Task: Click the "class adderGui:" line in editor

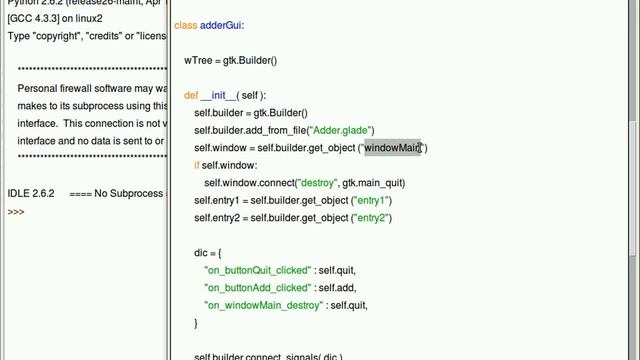Action: pos(209,25)
